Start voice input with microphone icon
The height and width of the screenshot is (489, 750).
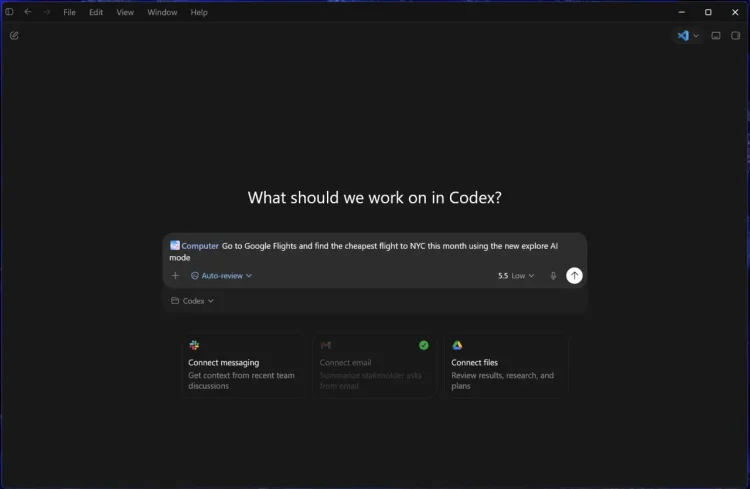553,276
